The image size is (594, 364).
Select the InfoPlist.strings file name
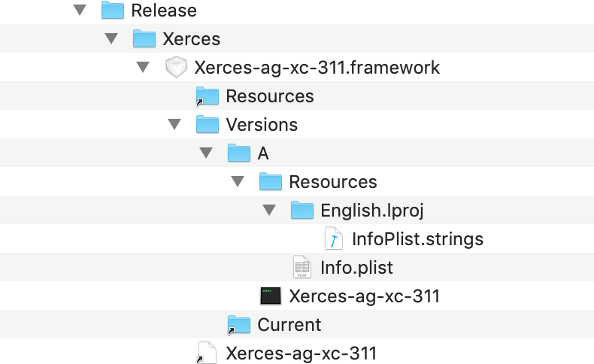tap(417, 239)
